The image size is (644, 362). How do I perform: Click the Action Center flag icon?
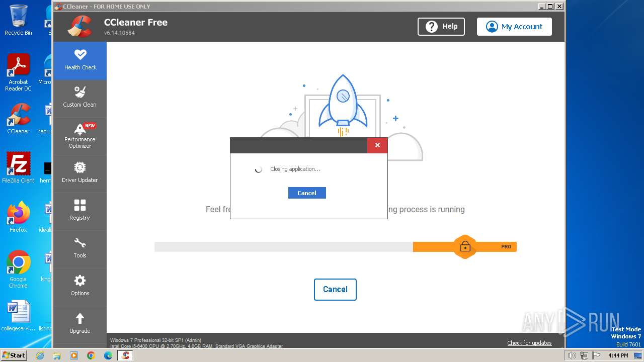pos(596,355)
